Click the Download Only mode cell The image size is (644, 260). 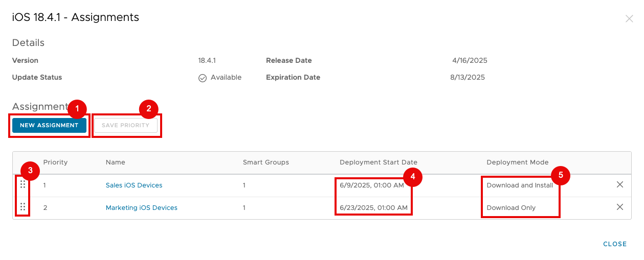pyautogui.click(x=511, y=208)
